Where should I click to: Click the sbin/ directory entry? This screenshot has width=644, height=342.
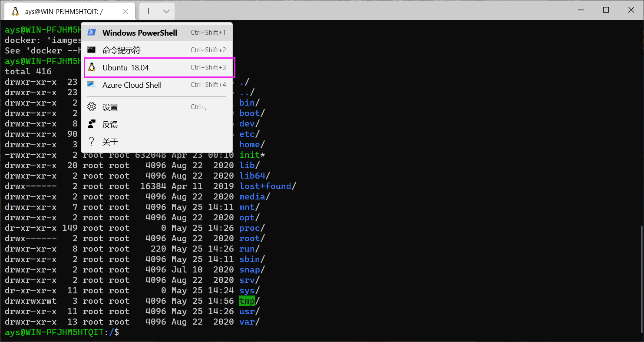tap(252, 259)
